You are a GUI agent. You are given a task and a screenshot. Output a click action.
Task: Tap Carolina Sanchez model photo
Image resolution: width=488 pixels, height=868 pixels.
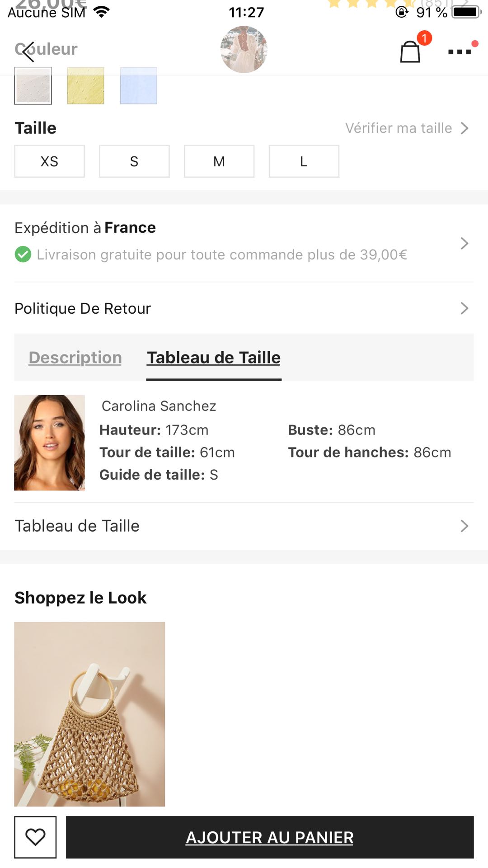tap(50, 443)
